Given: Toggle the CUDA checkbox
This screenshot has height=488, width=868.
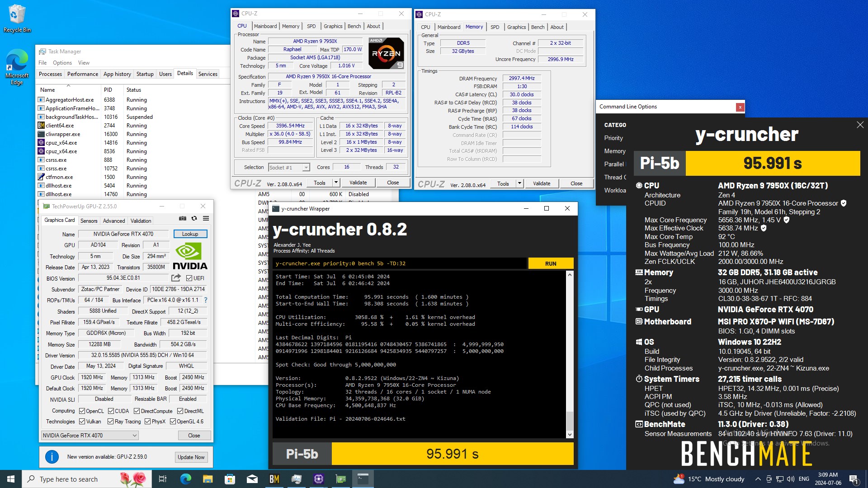Looking at the screenshot, I should coord(111,411).
